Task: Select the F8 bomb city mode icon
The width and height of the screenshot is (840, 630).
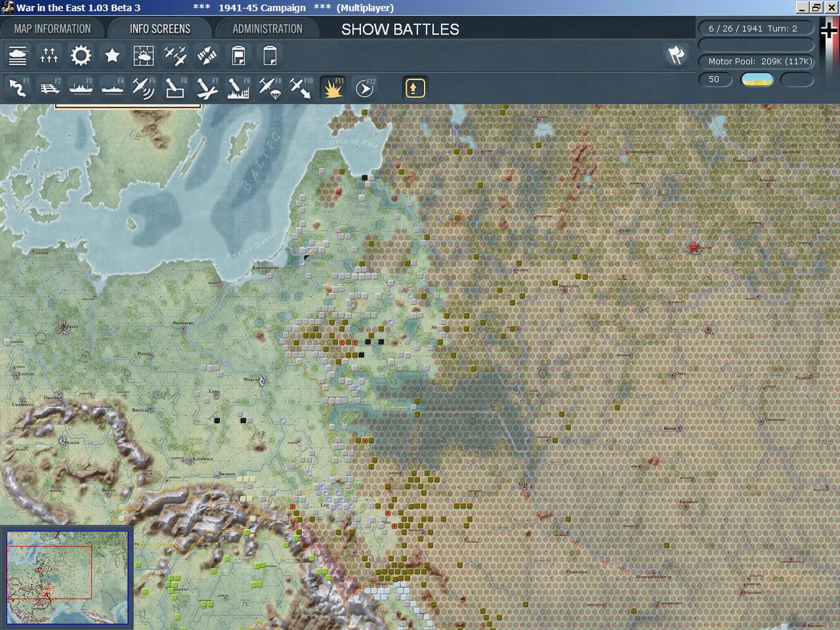Action: (x=238, y=88)
